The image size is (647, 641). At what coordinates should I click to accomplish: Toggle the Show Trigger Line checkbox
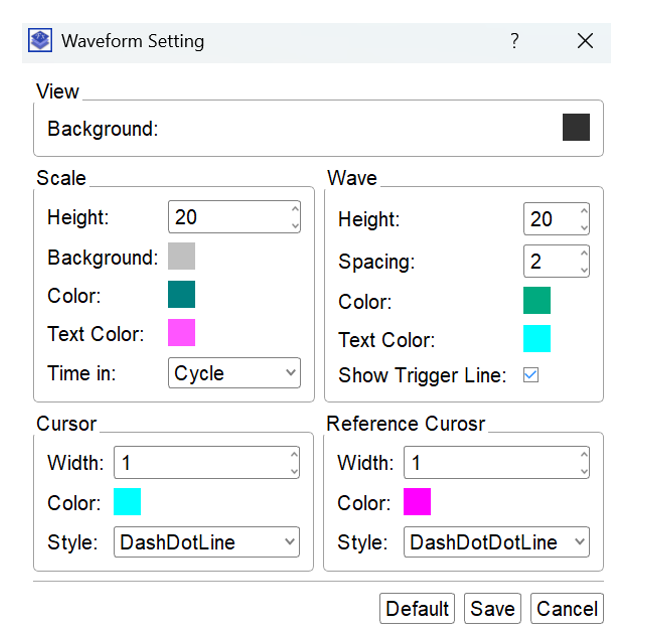point(531,375)
